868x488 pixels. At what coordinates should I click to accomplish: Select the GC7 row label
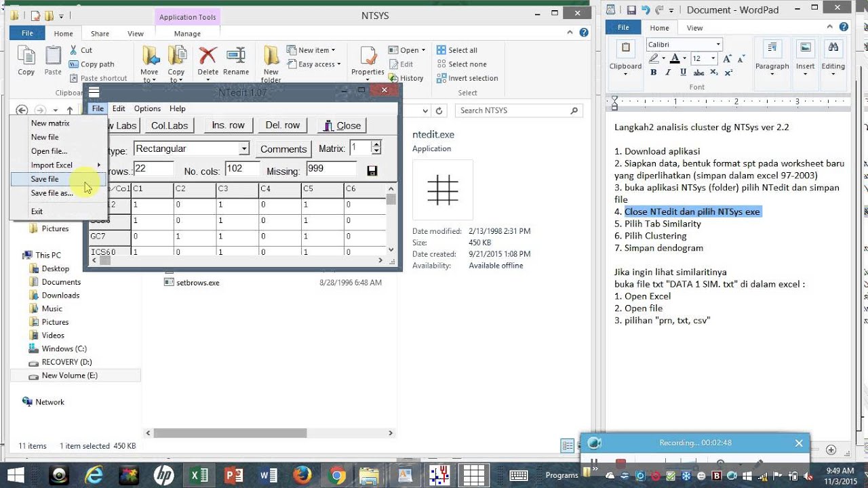tap(111, 237)
